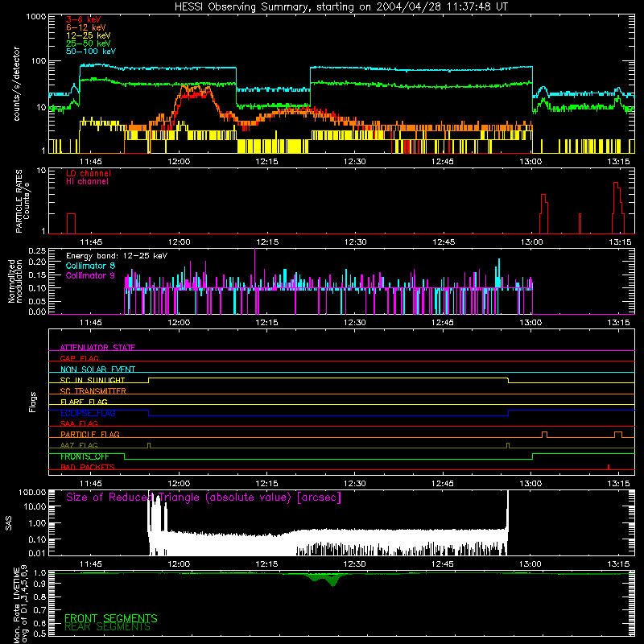Click the FRONT SEGMENTS legend label
The image size is (644, 644).
(111, 618)
